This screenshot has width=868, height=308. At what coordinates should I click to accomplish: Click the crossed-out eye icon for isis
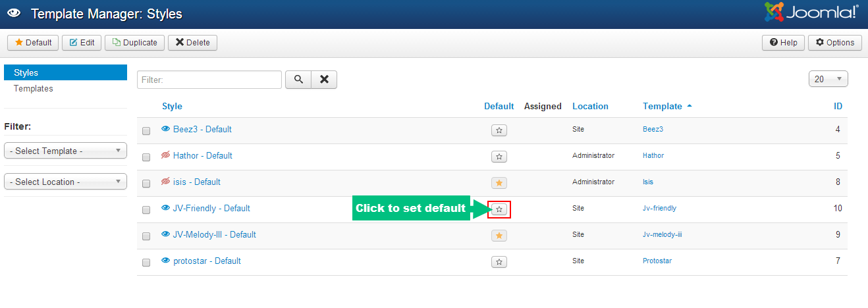[166, 182]
